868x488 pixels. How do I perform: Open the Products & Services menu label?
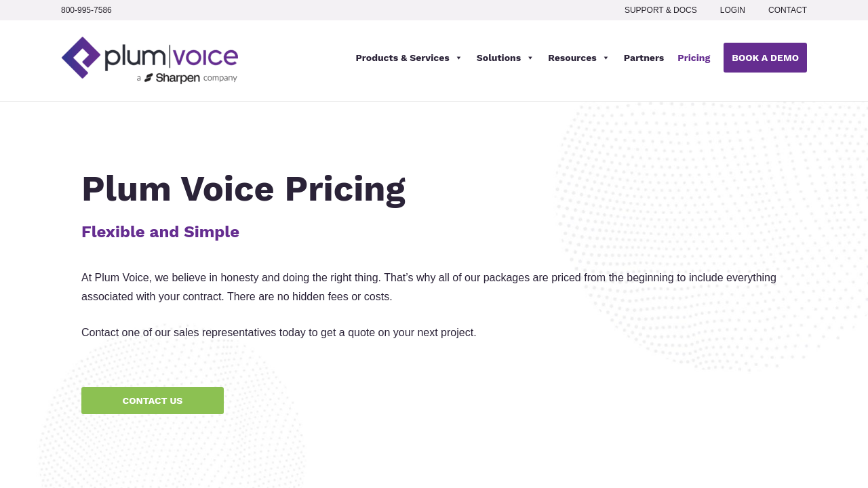point(402,58)
